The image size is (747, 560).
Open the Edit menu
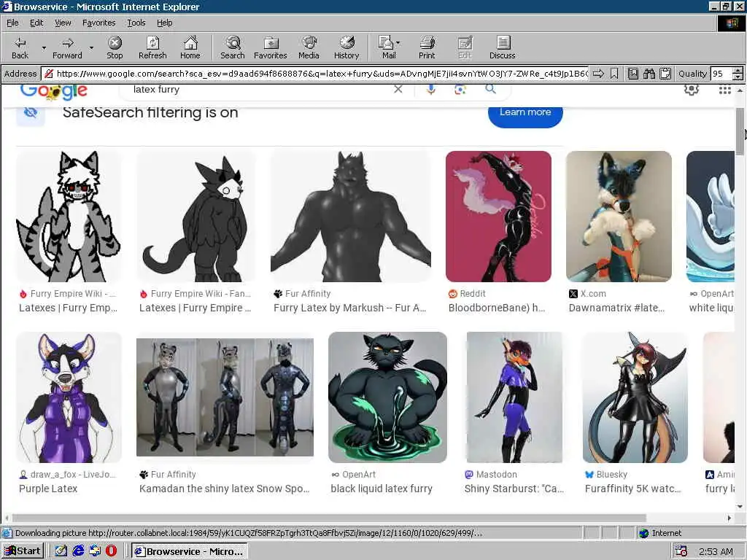click(x=36, y=23)
